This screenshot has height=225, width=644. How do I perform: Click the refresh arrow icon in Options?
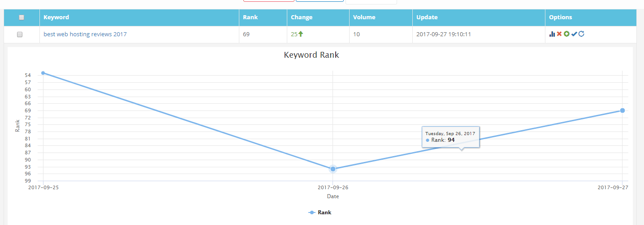581,34
